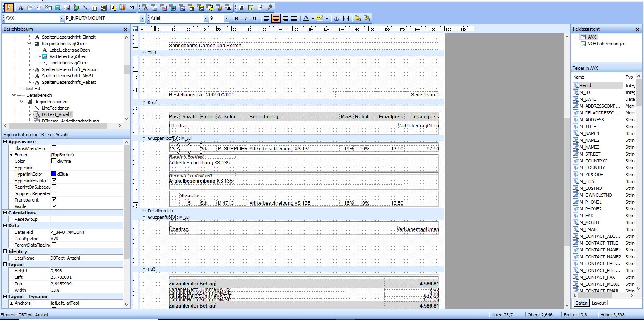The image size is (644, 320).
Task: Pick the Label (A) component tool
Action: [21, 8]
